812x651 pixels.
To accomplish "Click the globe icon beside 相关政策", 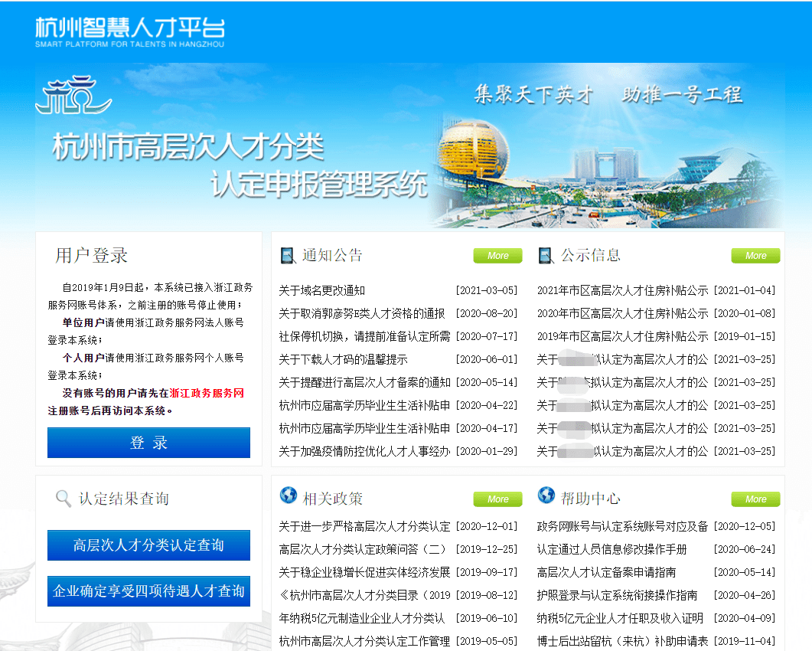I will pyautogui.click(x=289, y=496).
